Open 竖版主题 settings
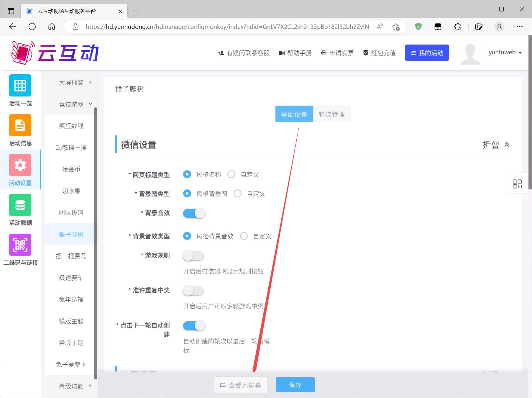Image resolution: width=532 pixels, height=398 pixels. point(71,343)
